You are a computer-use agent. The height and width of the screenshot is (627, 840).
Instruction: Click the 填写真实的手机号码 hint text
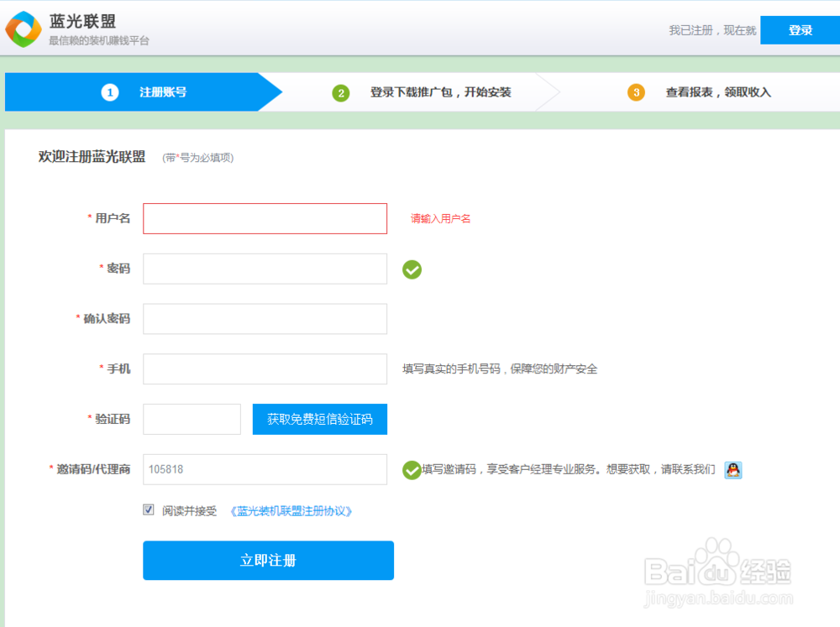(x=500, y=369)
